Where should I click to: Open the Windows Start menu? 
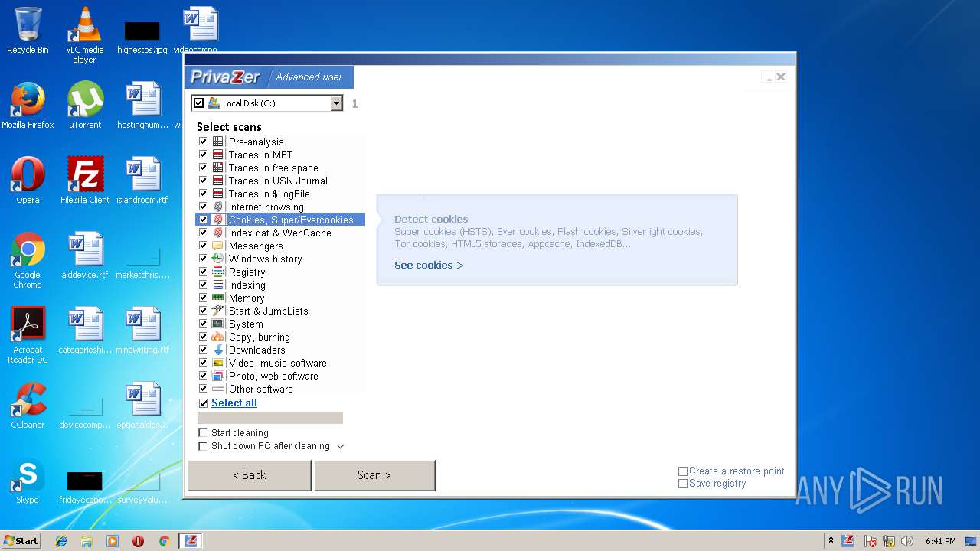pos(21,541)
